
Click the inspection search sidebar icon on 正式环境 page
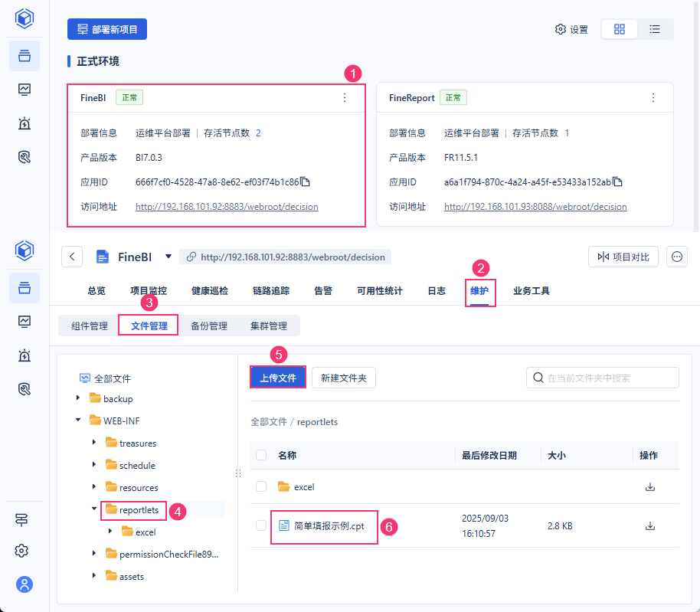point(25,157)
